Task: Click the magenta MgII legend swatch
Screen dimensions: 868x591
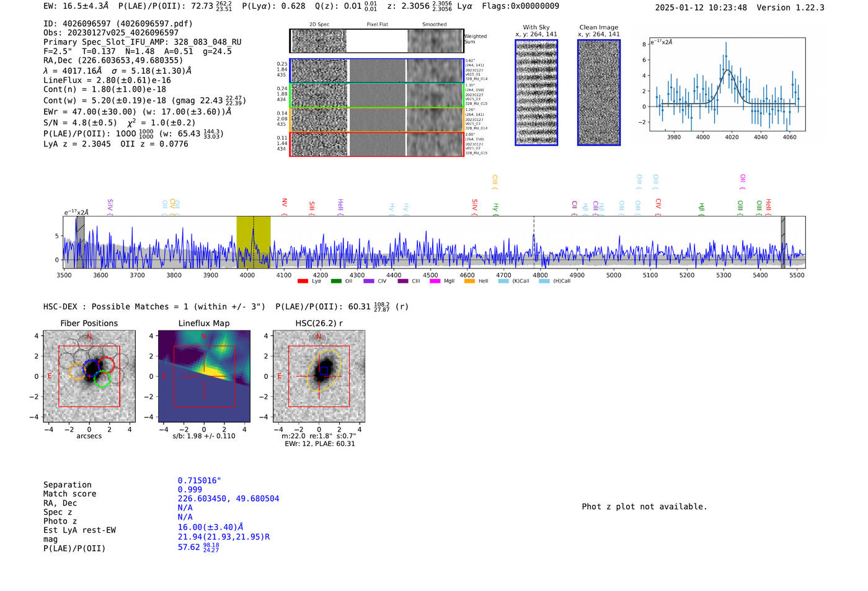Action: [435, 282]
